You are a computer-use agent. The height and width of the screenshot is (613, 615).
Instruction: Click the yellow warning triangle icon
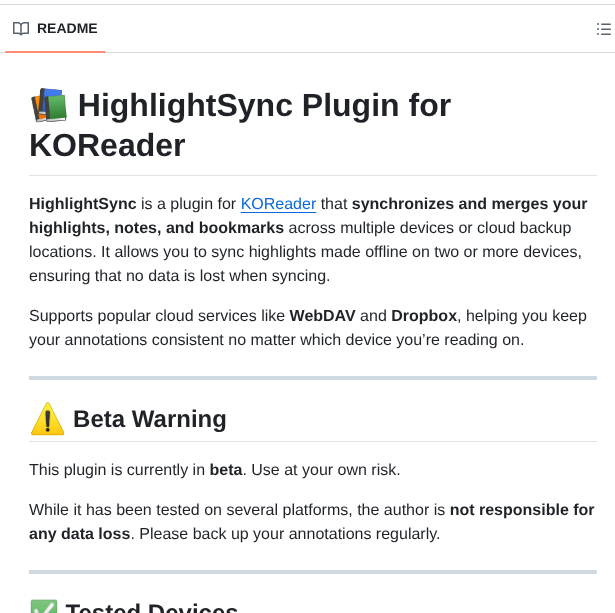point(47,419)
